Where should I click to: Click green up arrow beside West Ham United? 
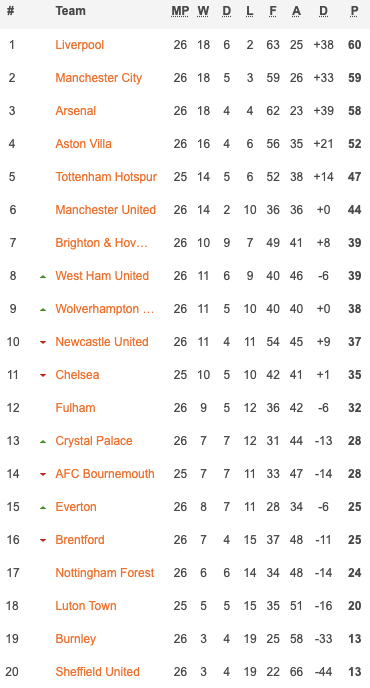pyautogui.click(x=43, y=277)
